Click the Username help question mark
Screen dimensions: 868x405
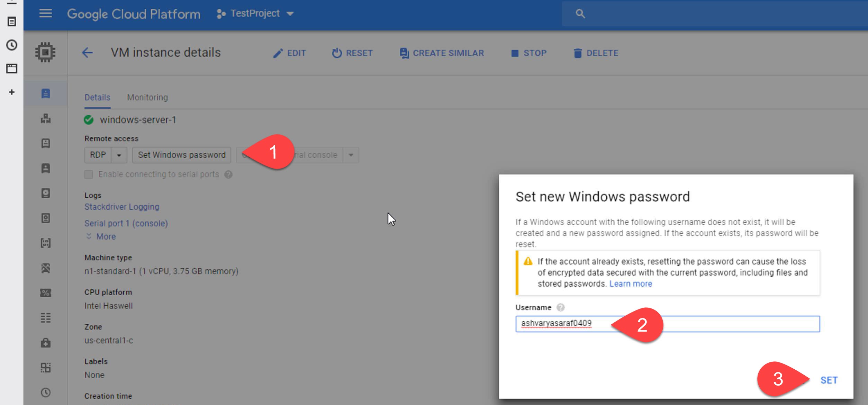560,307
